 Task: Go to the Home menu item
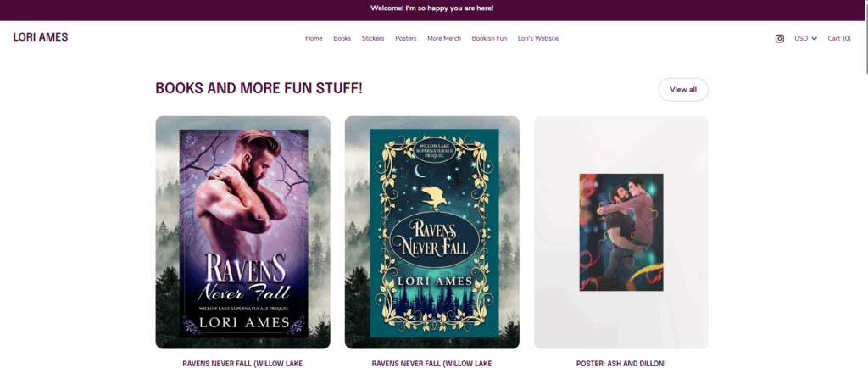(314, 38)
